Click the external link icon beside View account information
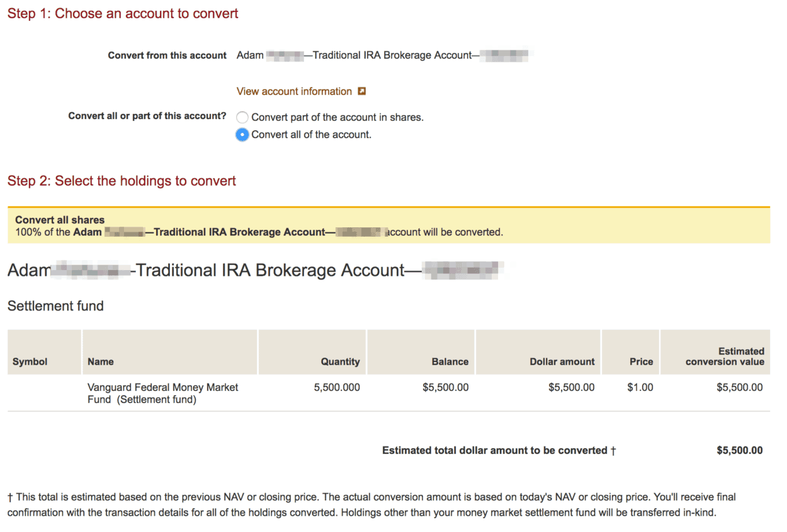Image resolution: width=787 pixels, height=532 pixels. [x=362, y=91]
